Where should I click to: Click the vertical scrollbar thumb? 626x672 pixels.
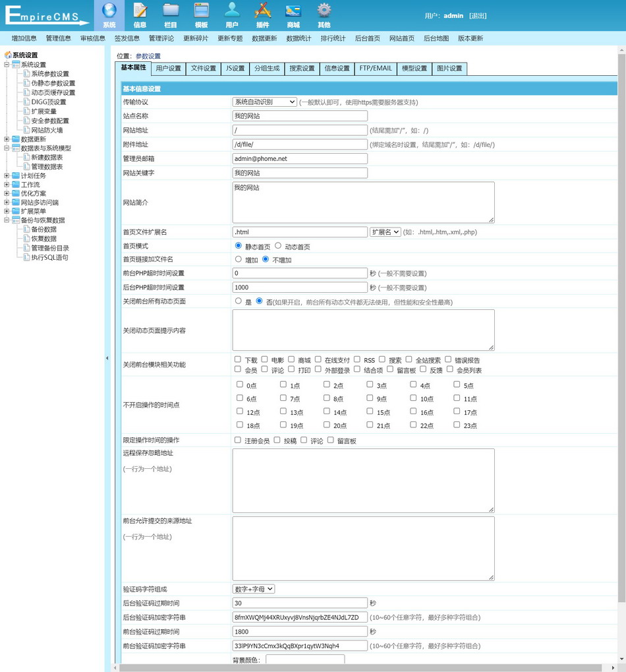click(x=621, y=328)
